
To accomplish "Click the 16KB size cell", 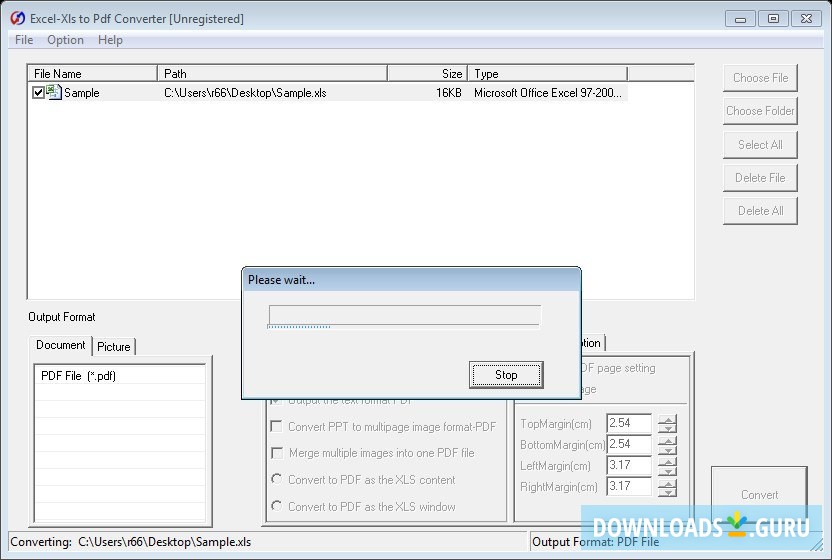I will click(449, 93).
